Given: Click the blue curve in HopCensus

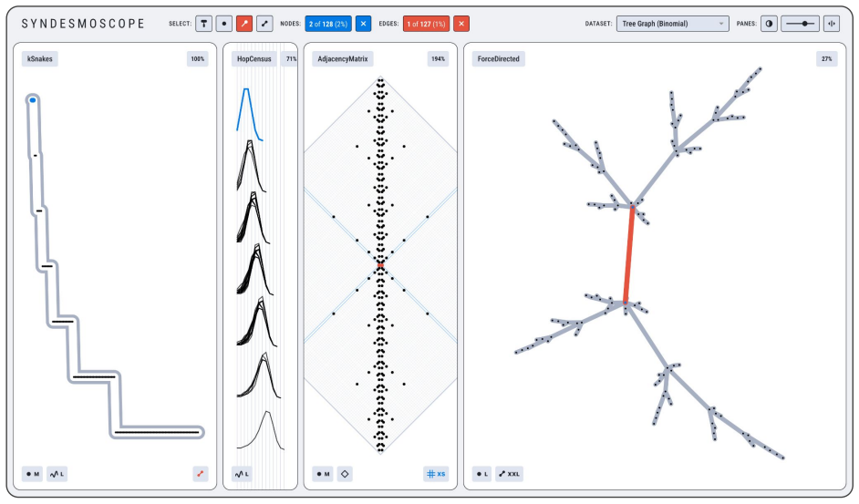Looking at the screenshot, I should [248, 114].
